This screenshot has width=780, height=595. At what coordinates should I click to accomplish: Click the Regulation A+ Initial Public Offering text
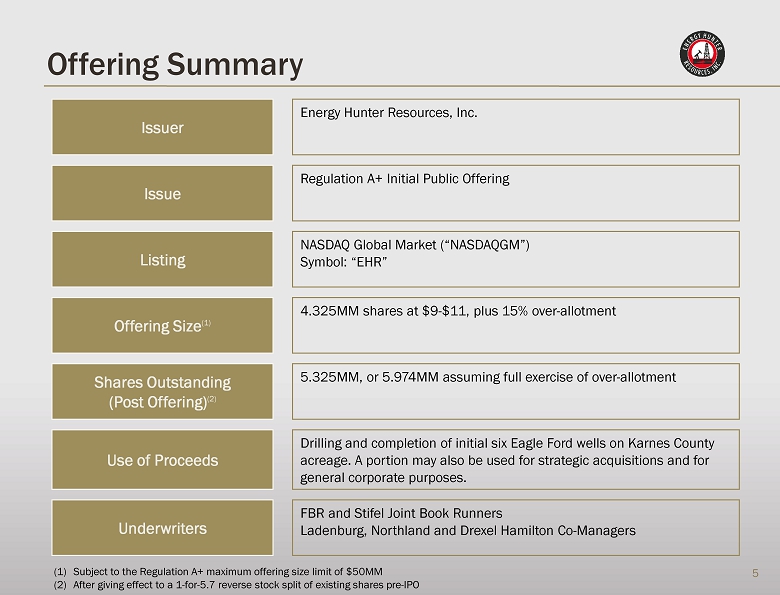point(405,179)
